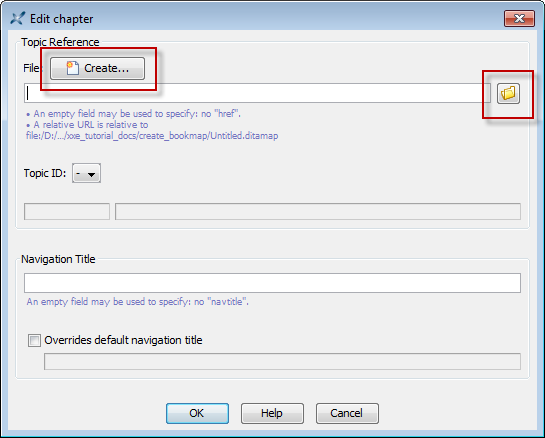Click into the File URL text field
The width and height of the screenshot is (545, 438).
click(x=257, y=93)
